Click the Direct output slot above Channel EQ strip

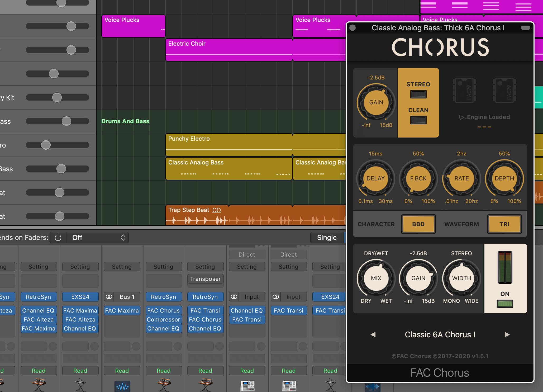(247, 254)
